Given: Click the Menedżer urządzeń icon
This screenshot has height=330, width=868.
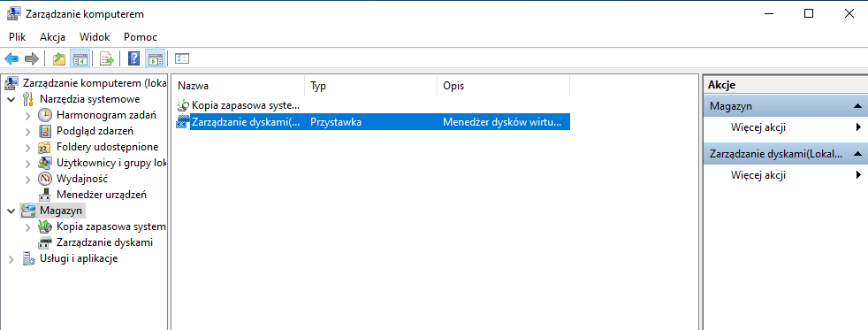Looking at the screenshot, I should pos(45,195).
